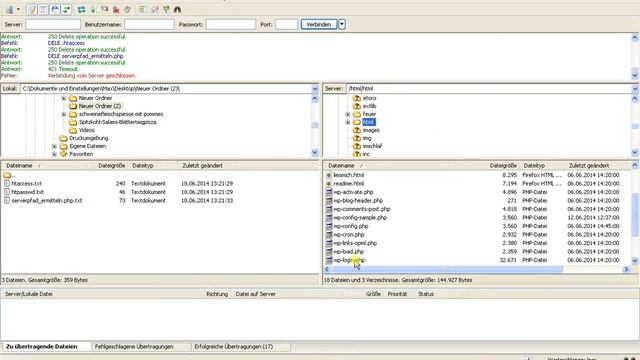The image size is (640, 360).
Task: Click the Verbinden button
Action: click(x=319, y=24)
